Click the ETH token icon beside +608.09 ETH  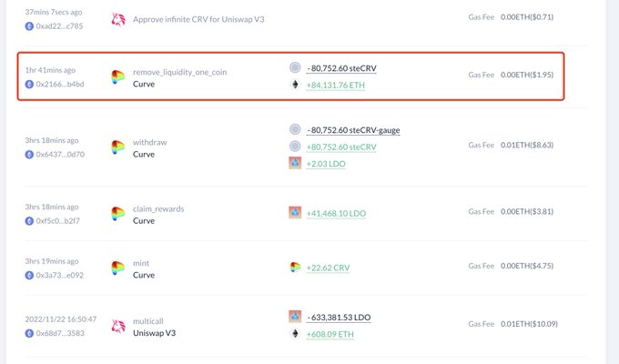pos(295,334)
